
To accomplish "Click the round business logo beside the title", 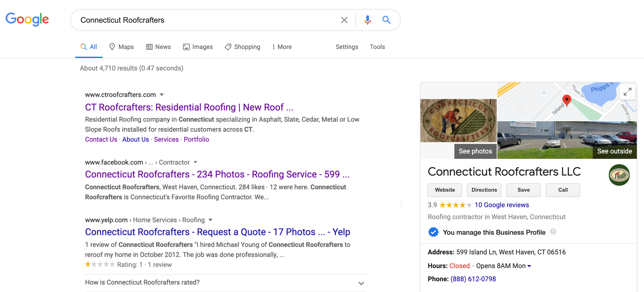I will (x=619, y=175).
